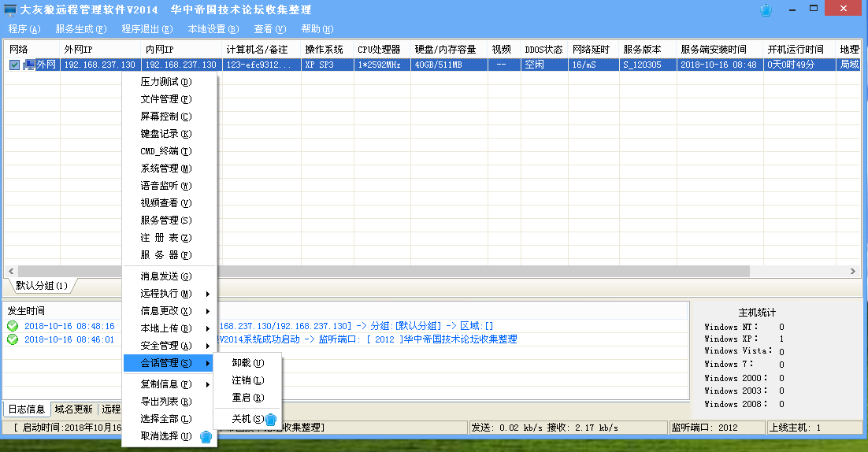Click 重启(R) in submenu
Image resolution: width=868 pixels, height=452 pixels.
[x=248, y=398]
